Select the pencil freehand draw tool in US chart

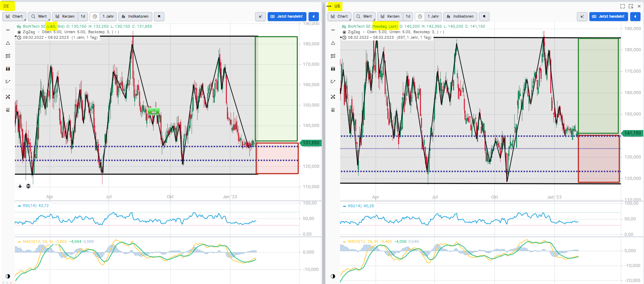(x=333, y=82)
